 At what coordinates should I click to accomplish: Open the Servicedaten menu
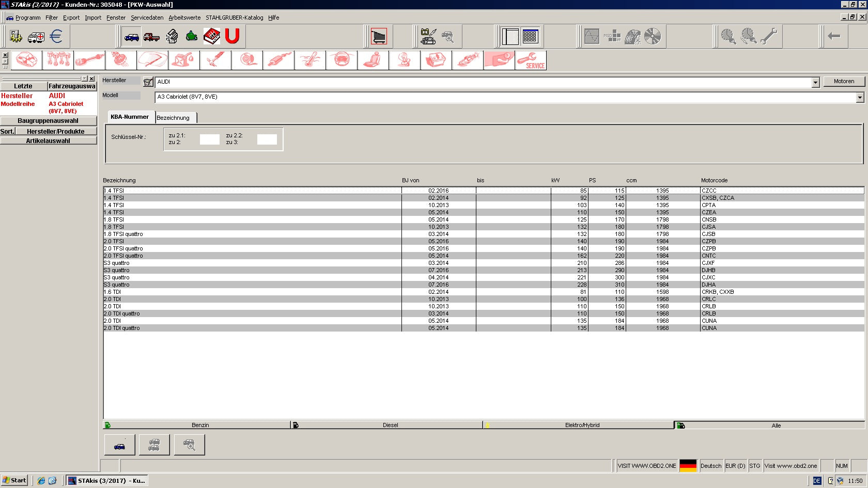point(147,18)
